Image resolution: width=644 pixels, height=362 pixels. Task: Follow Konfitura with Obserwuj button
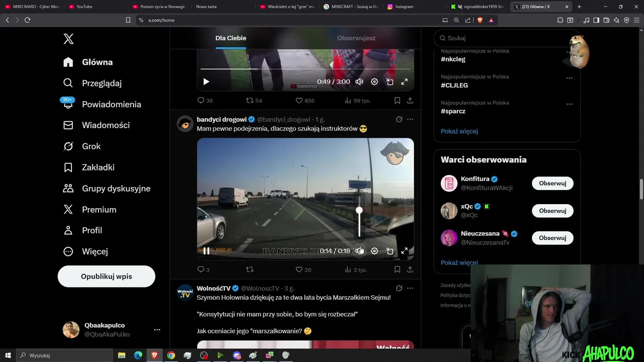552,184
